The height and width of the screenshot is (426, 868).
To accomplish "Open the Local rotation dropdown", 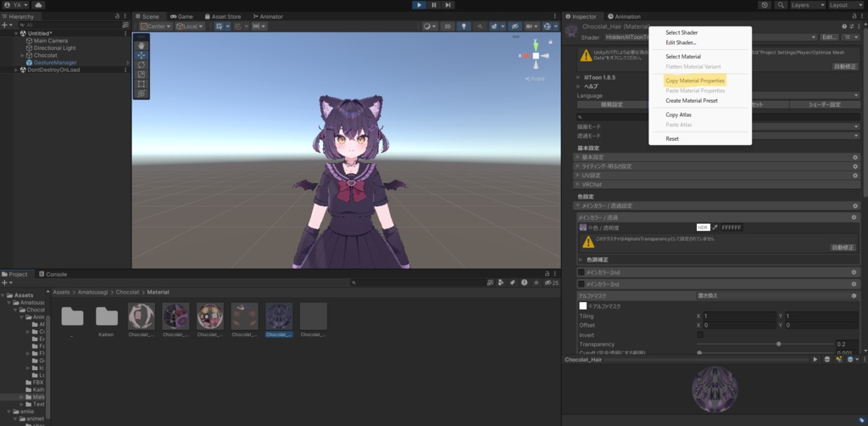I will [x=190, y=26].
